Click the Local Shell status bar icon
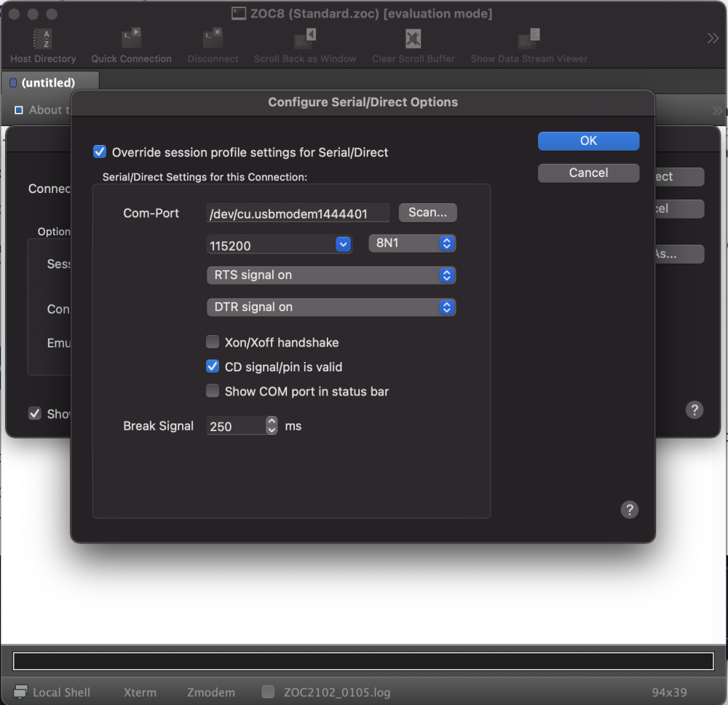 click(x=22, y=692)
